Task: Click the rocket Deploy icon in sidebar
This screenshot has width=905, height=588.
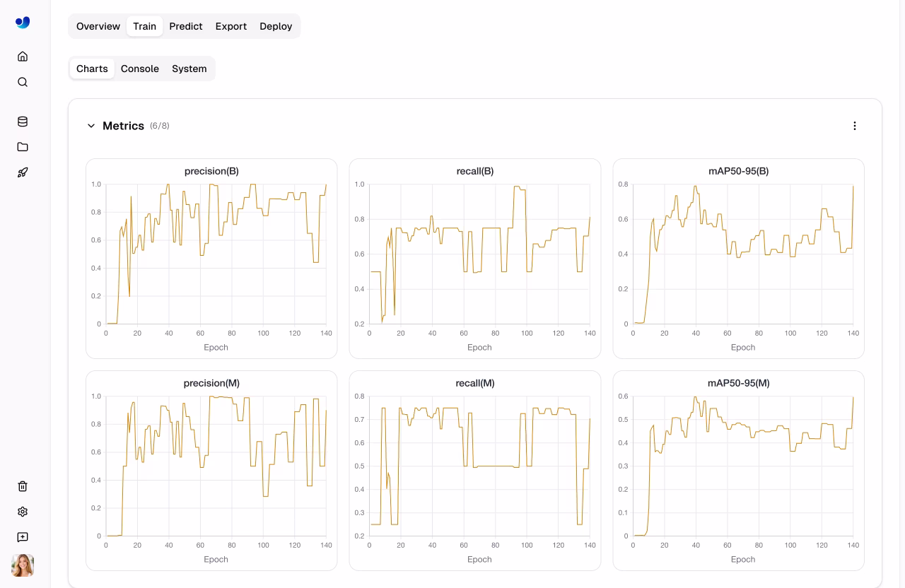Action: pos(23,172)
